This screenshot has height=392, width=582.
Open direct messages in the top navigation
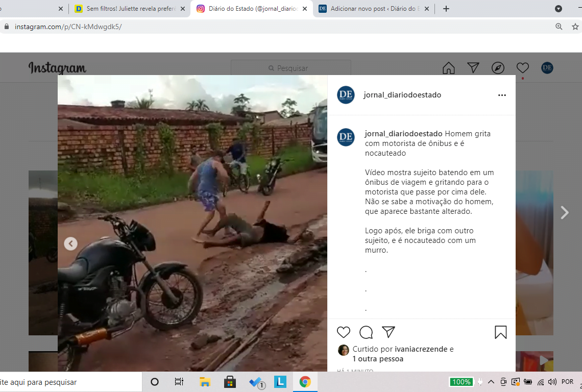[x=473, y=67]
